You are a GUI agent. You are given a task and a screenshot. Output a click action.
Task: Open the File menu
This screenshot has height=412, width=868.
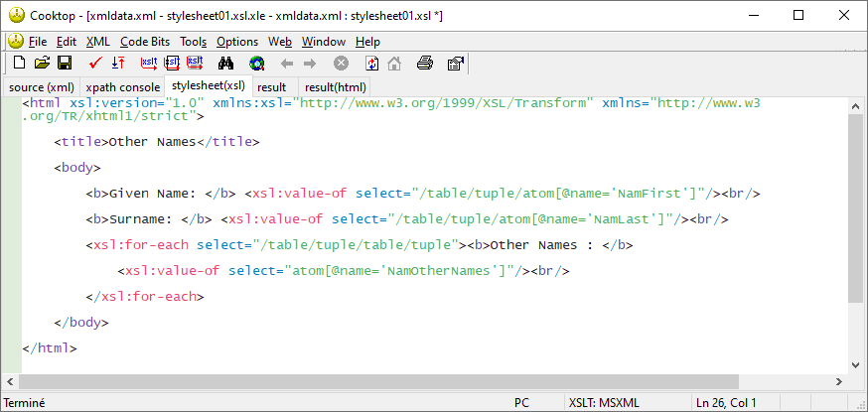(38, 42)
